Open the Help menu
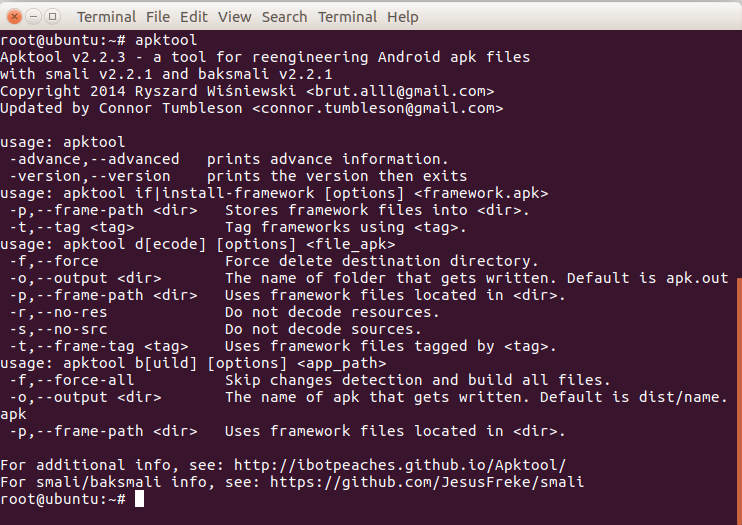The width and height of the screenshot is (742, 525). [x=403, y=17]
